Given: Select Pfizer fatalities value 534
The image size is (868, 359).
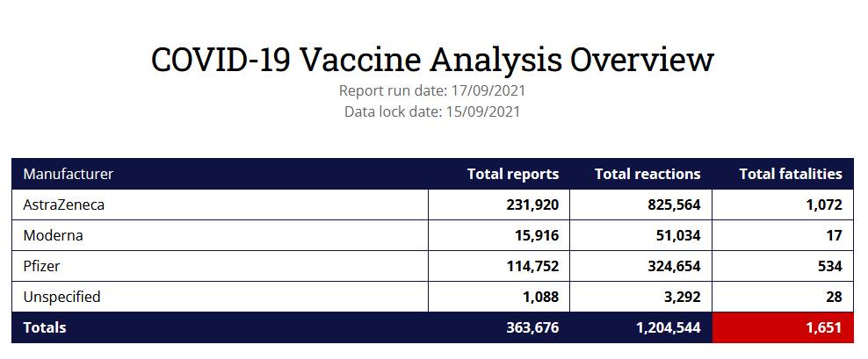Looking at the screenshot, I should (828, 266).
